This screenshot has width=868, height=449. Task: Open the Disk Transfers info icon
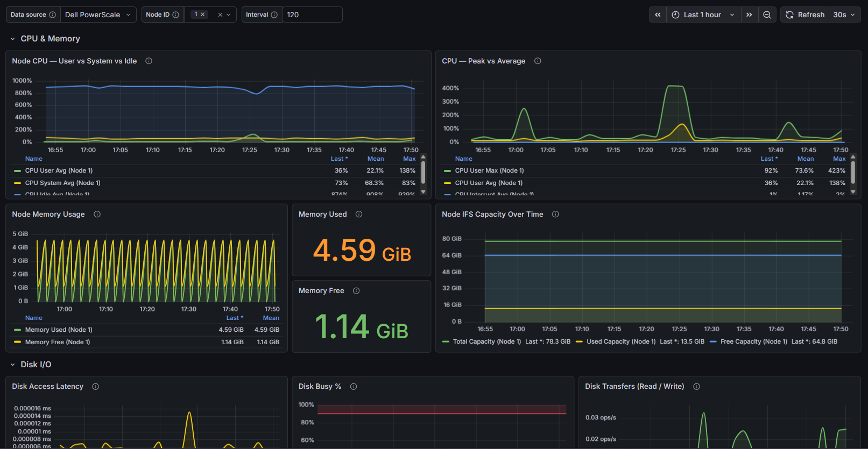[696, 386]
